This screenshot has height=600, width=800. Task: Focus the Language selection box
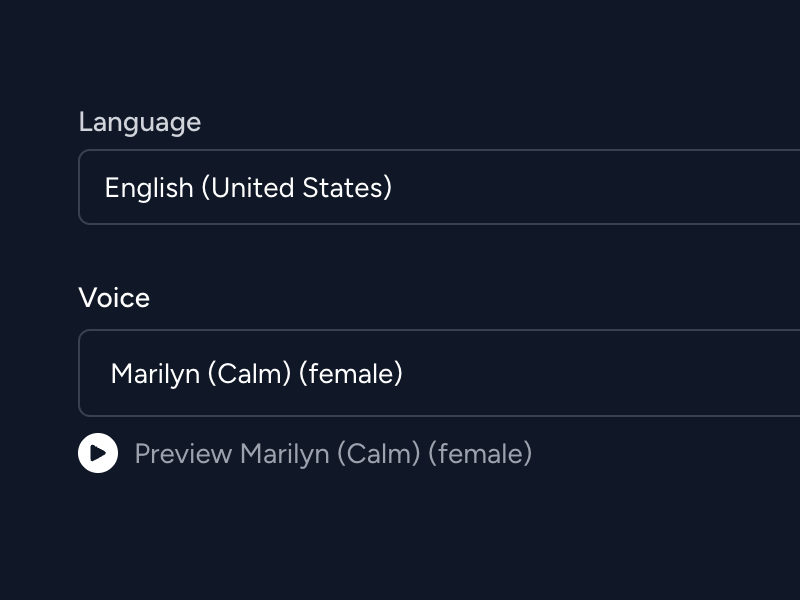coord(439,187)
